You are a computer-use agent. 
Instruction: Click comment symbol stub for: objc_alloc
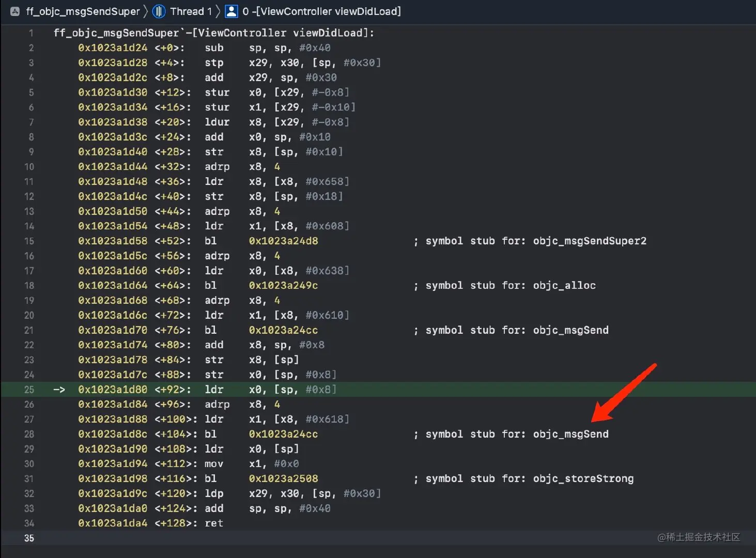pos(511,286)
